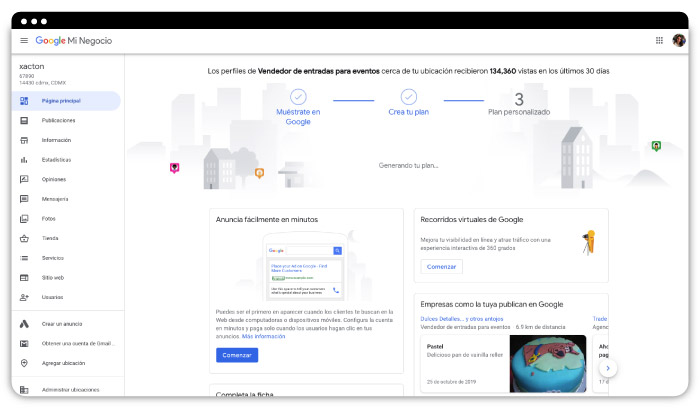Open Usuarios section label
The image size is (700, 408).
(52, 297)
